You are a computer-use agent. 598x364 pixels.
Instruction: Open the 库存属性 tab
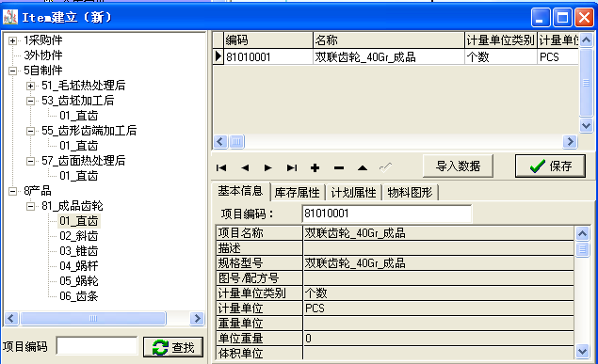(297, 192)
